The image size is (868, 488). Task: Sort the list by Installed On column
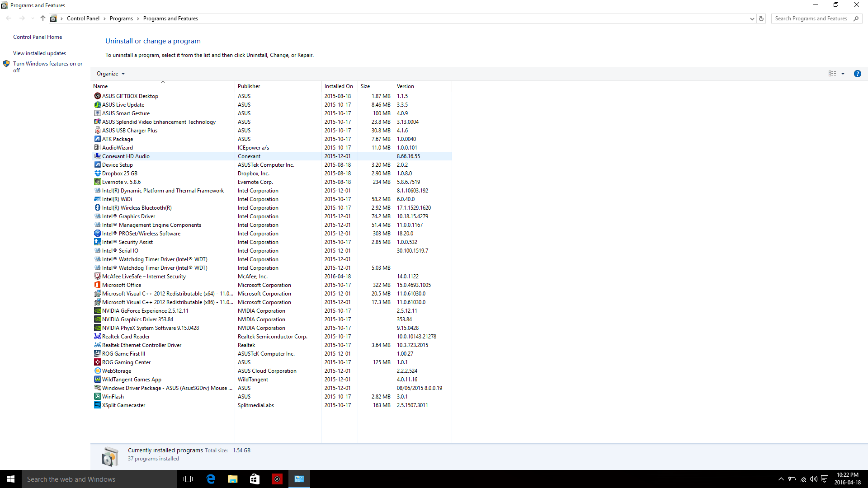[x=340, y=86]
